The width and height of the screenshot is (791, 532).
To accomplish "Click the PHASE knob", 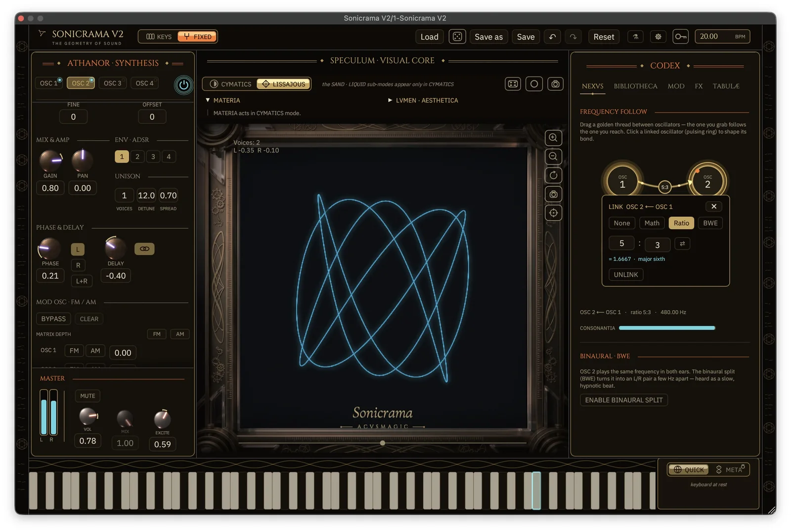I will (49, 248).
